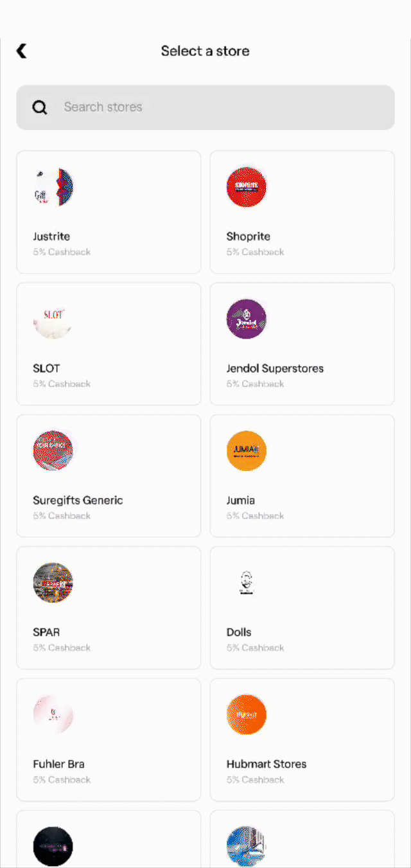The width and height of the screenshot is (411, 868).
Task: Click the Fuhler Bra logo
Action: click(x=53, y=714)
